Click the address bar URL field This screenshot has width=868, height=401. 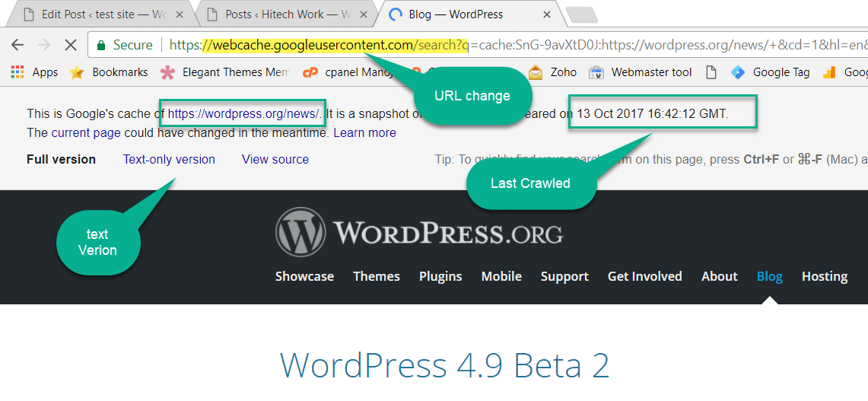click(478, 45)
